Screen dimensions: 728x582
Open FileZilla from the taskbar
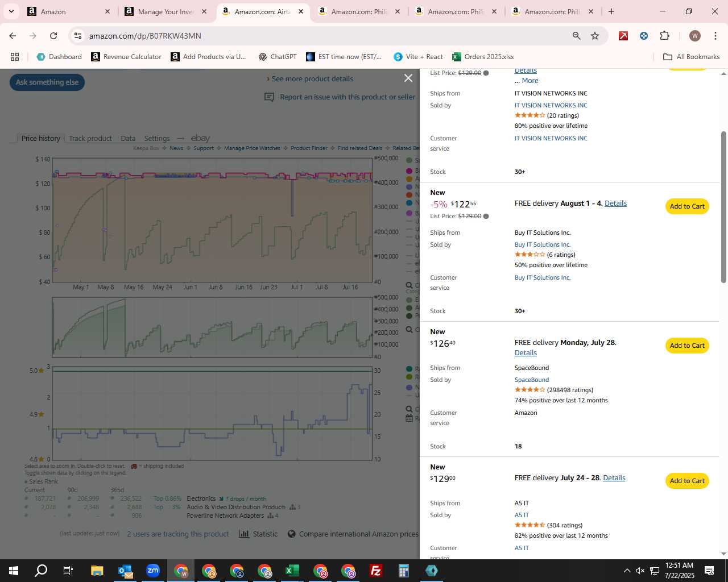[376, 571]
